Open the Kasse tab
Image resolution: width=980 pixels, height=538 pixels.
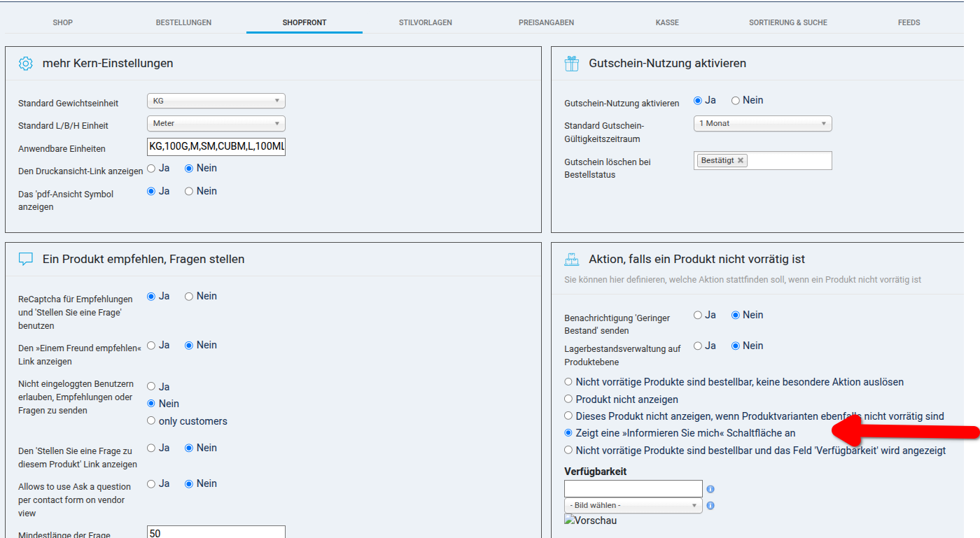(667, 22)
